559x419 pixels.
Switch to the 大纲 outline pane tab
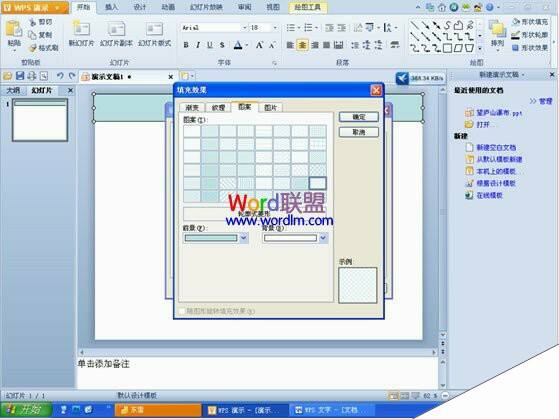pyautogui.click(x=13, y=90)
